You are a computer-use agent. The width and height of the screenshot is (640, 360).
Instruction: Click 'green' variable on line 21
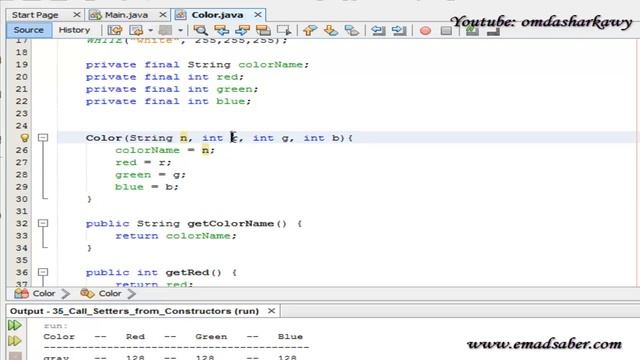[234, 89]
